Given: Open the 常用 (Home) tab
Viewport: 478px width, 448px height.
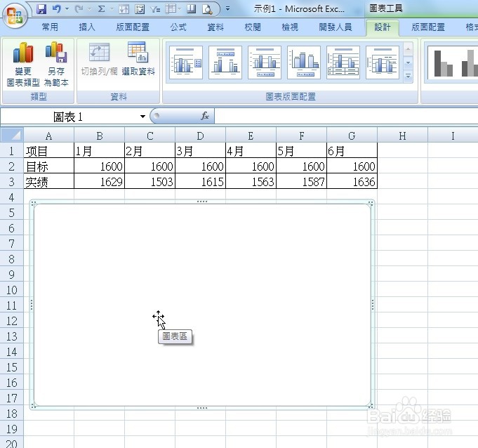Looking at the screenshot, I should pyautogui.click(x=50, y=27).
